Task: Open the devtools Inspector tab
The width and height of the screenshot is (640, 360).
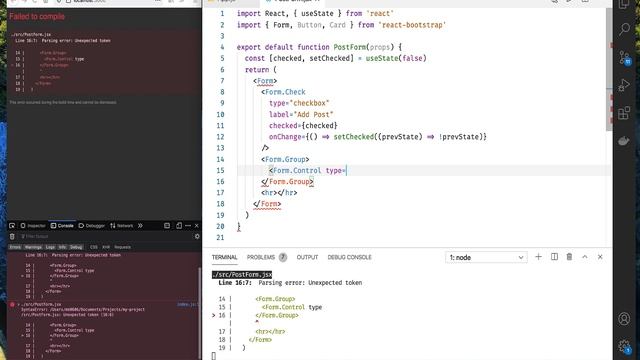Action: (33, 226)
